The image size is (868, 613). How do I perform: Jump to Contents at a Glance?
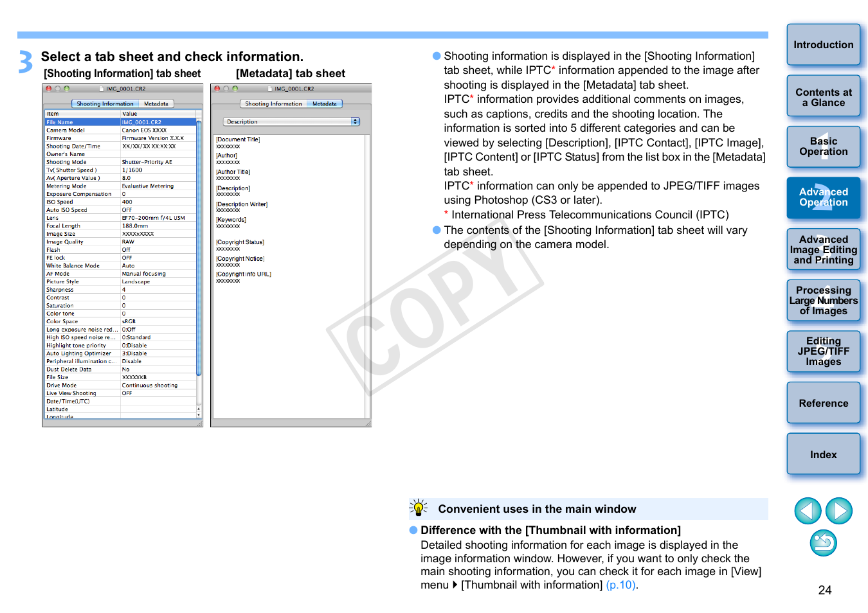[x=823, y=96]
